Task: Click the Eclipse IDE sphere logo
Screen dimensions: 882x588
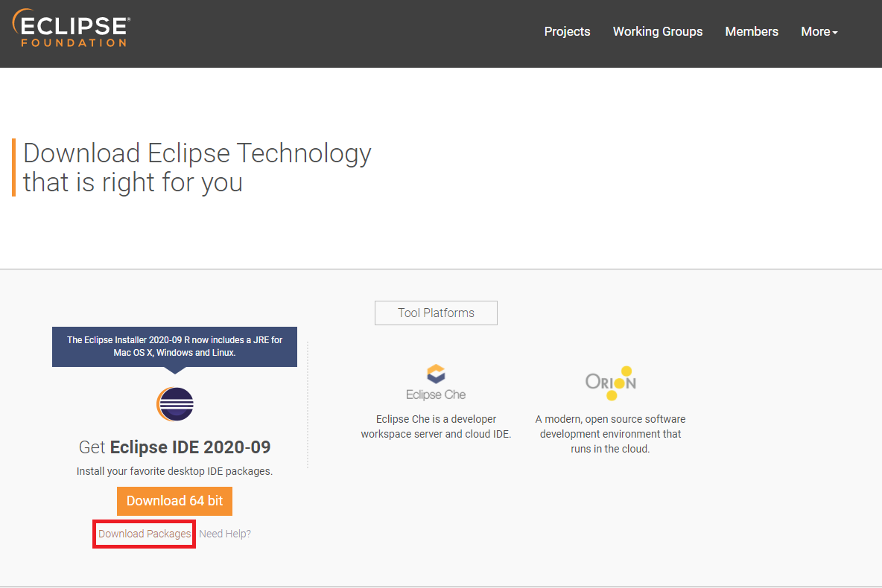Action: 175,403
